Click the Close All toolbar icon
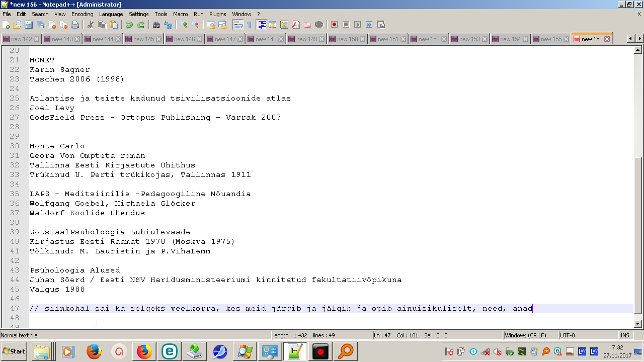 click(63, 25)
